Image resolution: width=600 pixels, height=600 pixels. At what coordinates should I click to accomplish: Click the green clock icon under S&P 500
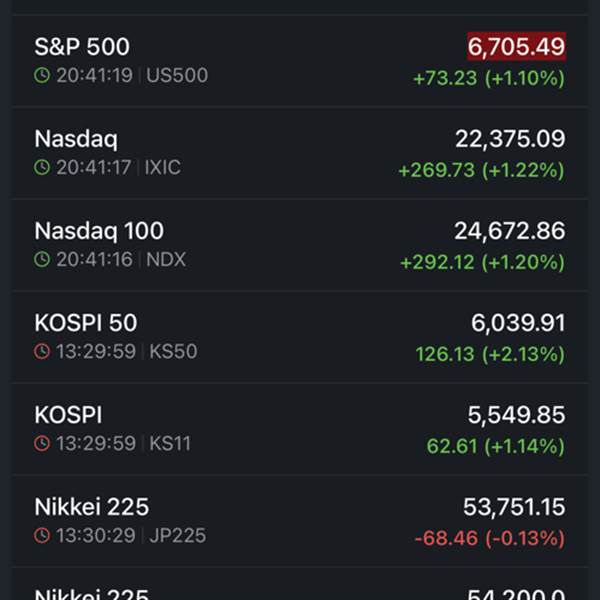pyautogui.click(x=41, y=75)
